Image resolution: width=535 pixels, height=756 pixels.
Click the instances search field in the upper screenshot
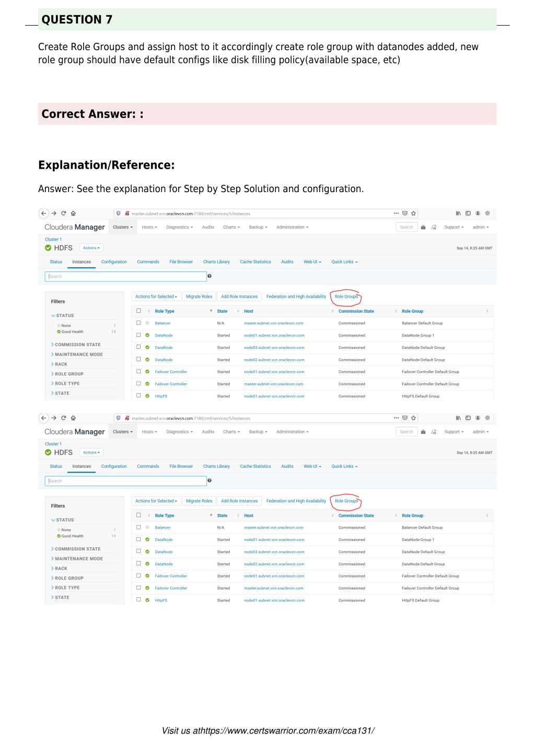click(126, 276)
